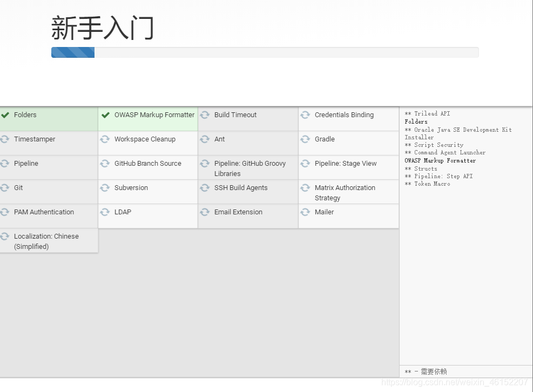Image resolution: width=533 pixels, height=392 pixels.
Task: Click the loading spinner icon for Build Timeout
Action: pos(205,115)
